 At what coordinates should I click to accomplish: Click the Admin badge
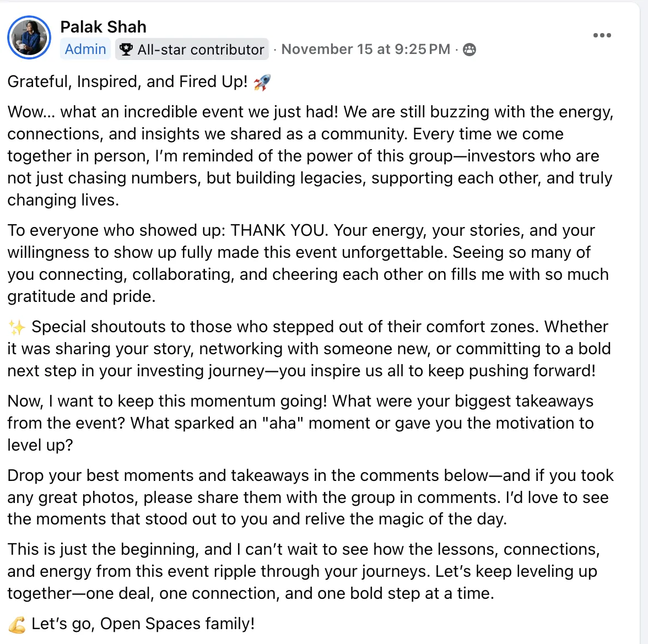tap(85, 49)
